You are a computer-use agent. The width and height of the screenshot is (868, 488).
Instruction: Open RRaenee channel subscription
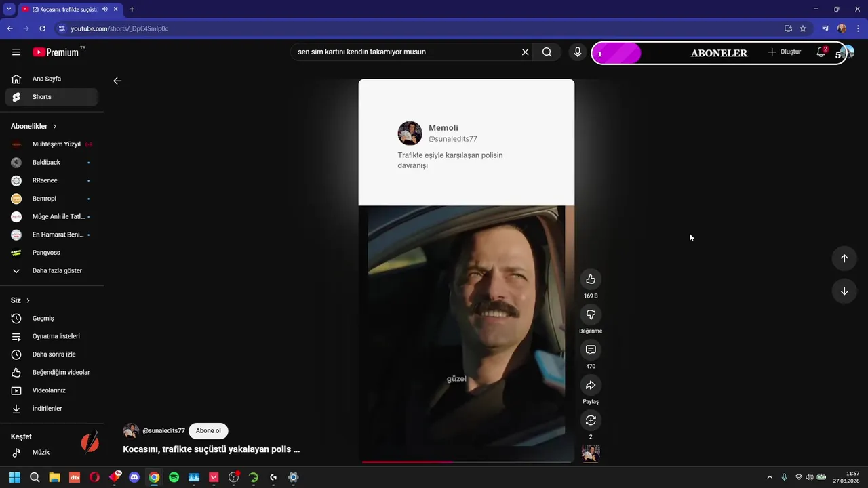pos(52,180)
